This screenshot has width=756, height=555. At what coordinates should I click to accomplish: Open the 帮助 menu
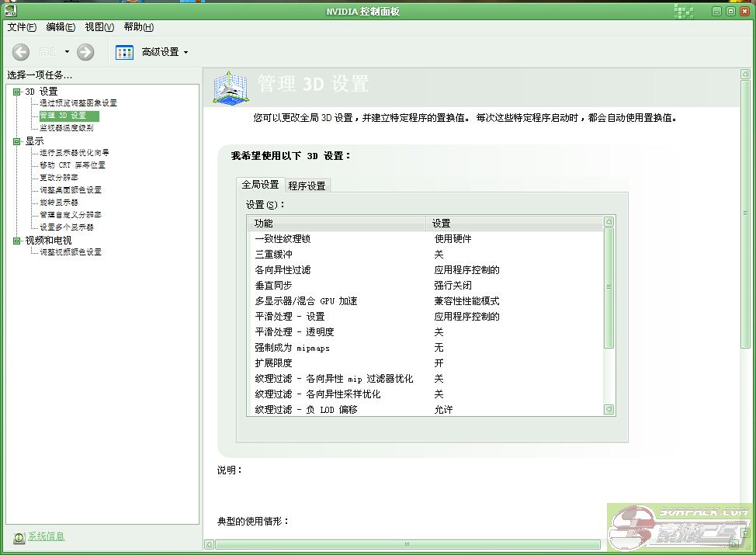pyautogui.click(x=138, y=27)
